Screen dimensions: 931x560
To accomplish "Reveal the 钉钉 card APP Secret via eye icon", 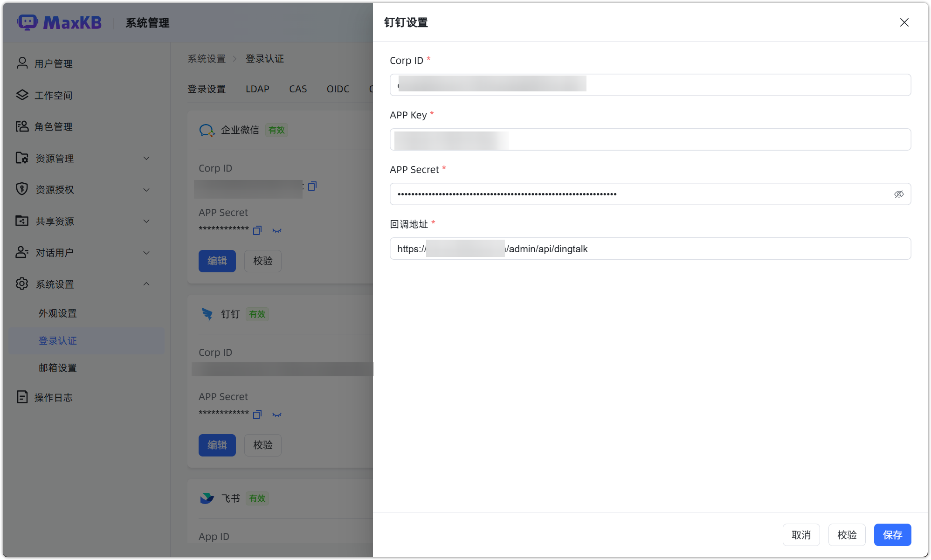I will click(277, 415).
